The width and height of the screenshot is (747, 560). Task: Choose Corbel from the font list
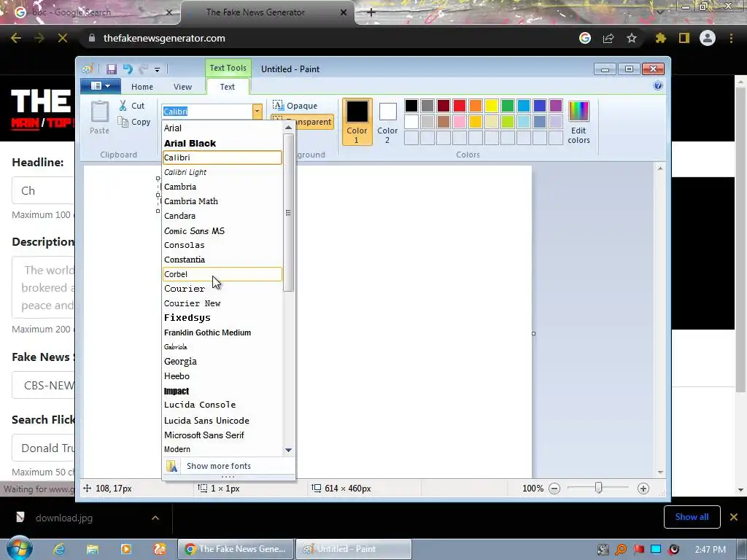click(222, 274)
